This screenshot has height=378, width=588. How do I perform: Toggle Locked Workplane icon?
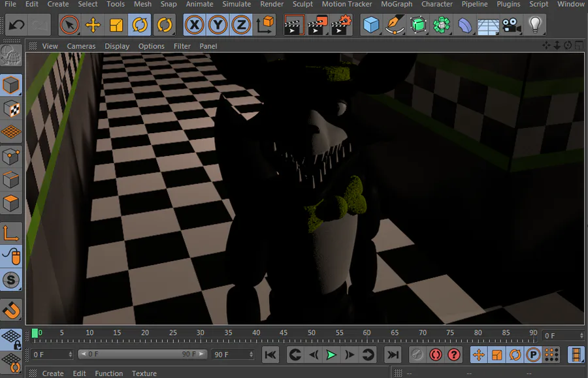pyautogui.click(x=11, y=339)
